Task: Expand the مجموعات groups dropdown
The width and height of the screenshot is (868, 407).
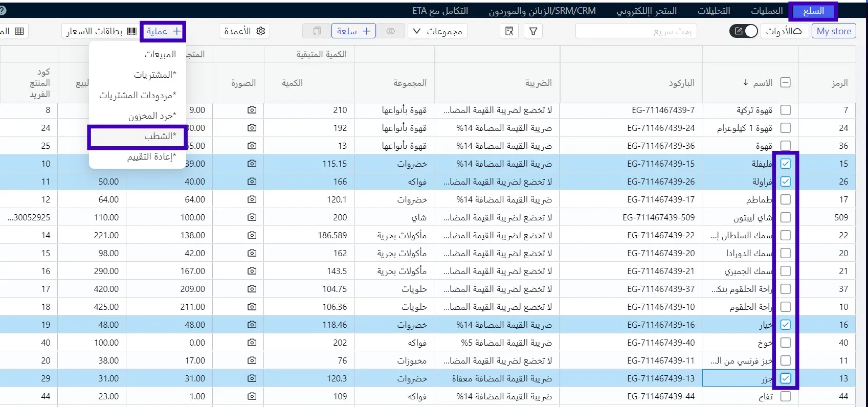Action: coord(437,31)
